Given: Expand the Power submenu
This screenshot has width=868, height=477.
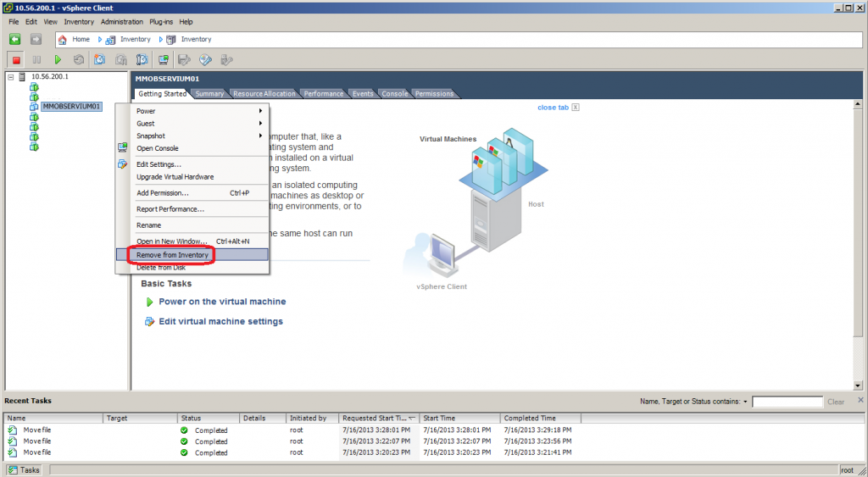Looking at the screenshot, I should click(261, 111).
